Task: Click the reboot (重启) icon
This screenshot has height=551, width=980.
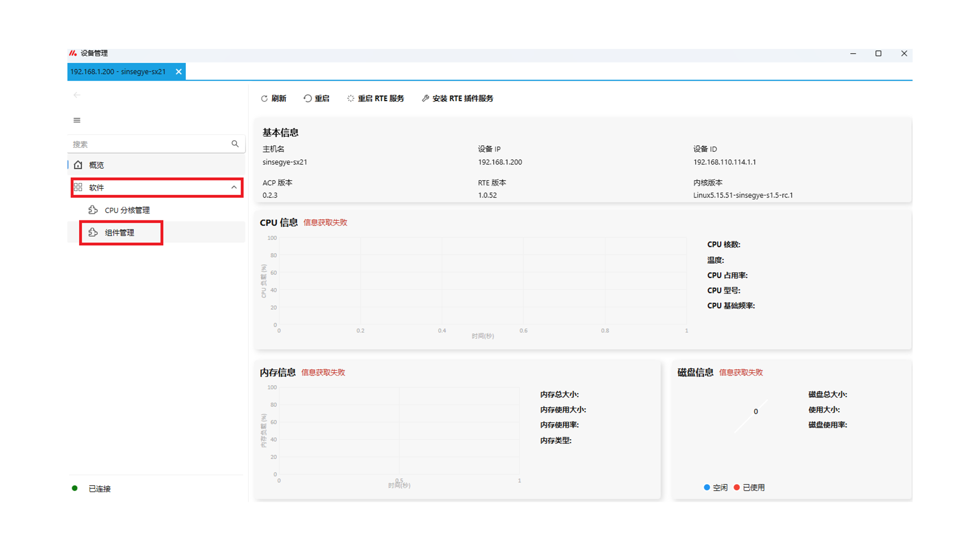Action: pos(307,98)
